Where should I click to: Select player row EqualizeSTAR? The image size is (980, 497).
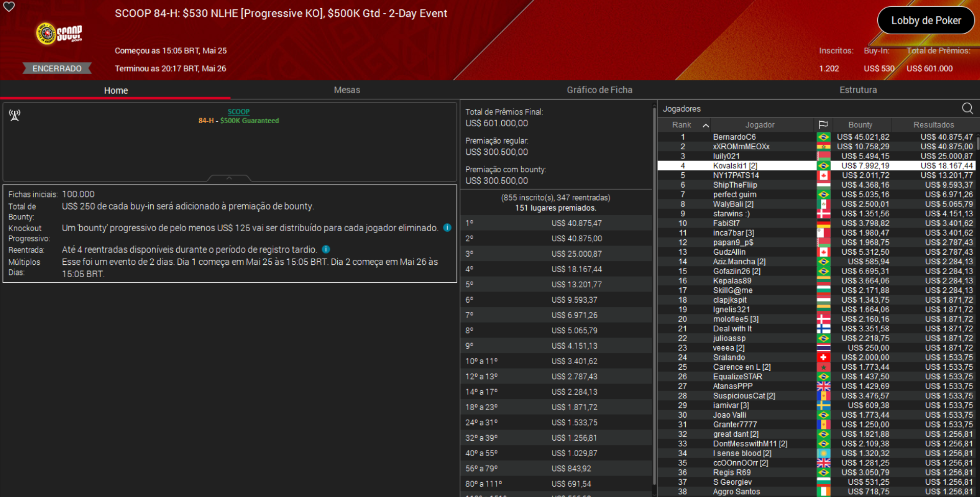click(x=816, y=377)
